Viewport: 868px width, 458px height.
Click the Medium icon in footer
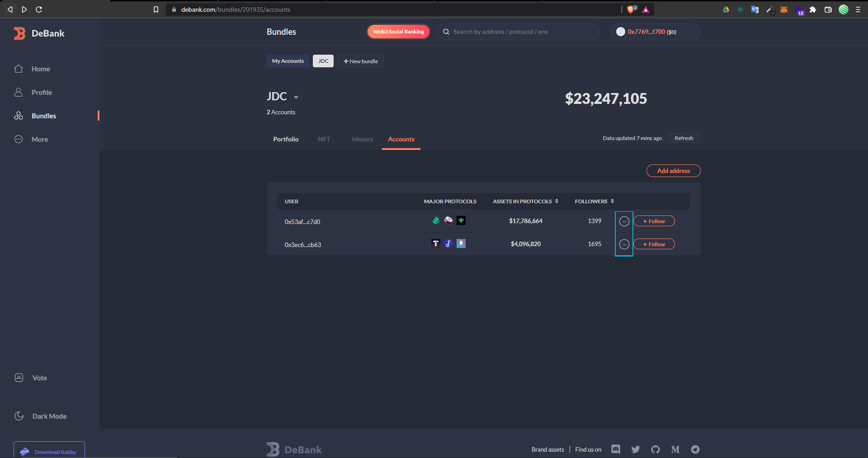click(x=675, y=449)
